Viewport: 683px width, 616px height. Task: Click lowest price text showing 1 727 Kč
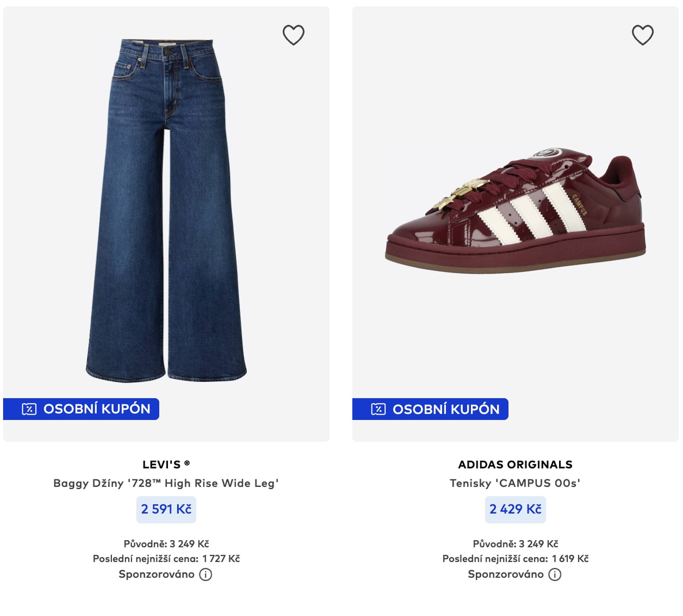[166, 558]
